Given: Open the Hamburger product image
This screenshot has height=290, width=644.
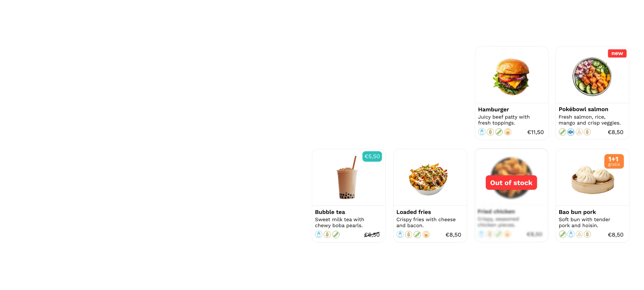Looking at the screenshot, I should 511,77.
